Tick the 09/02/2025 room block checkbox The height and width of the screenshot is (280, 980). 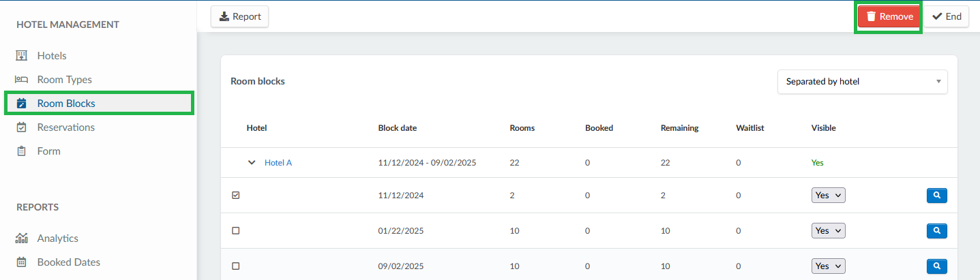[236, 266]
